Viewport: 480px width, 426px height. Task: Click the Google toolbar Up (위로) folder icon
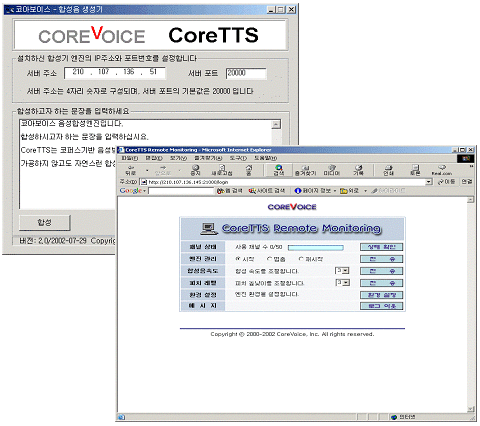click(343, 191)
